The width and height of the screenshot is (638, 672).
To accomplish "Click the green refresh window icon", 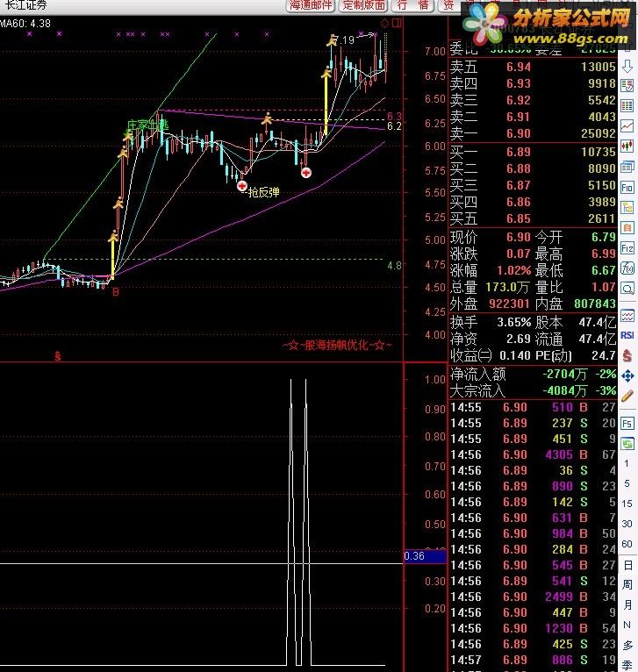I will click(627, 444).
